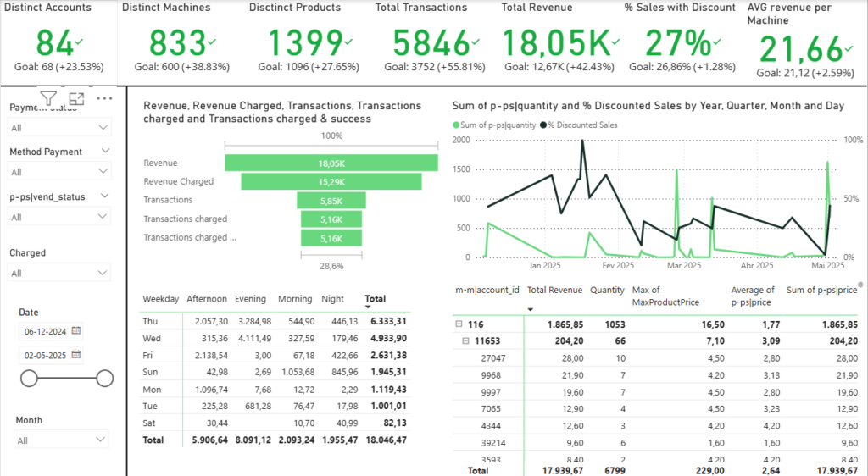
Task: Open calendar picker for start date 06-12-2024
Action: click(76, 331)
